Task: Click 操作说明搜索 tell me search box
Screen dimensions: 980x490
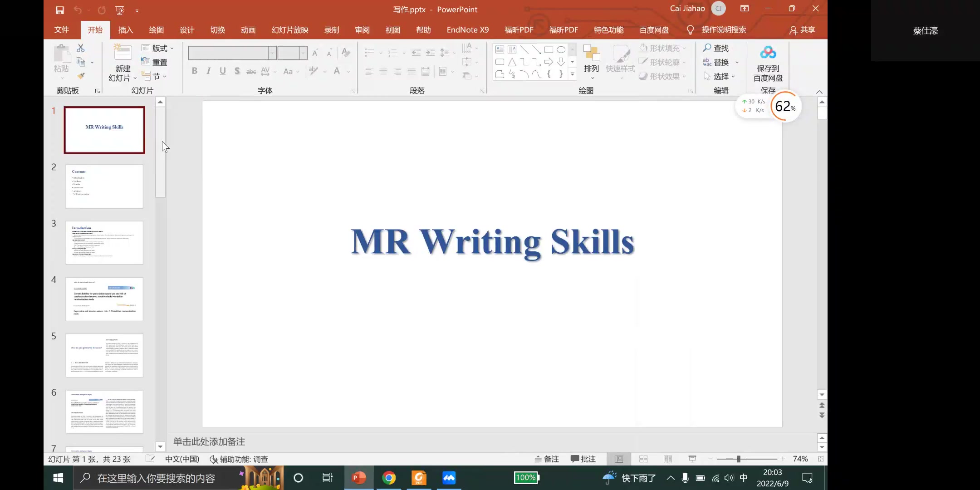Action: tap(717, 29)
